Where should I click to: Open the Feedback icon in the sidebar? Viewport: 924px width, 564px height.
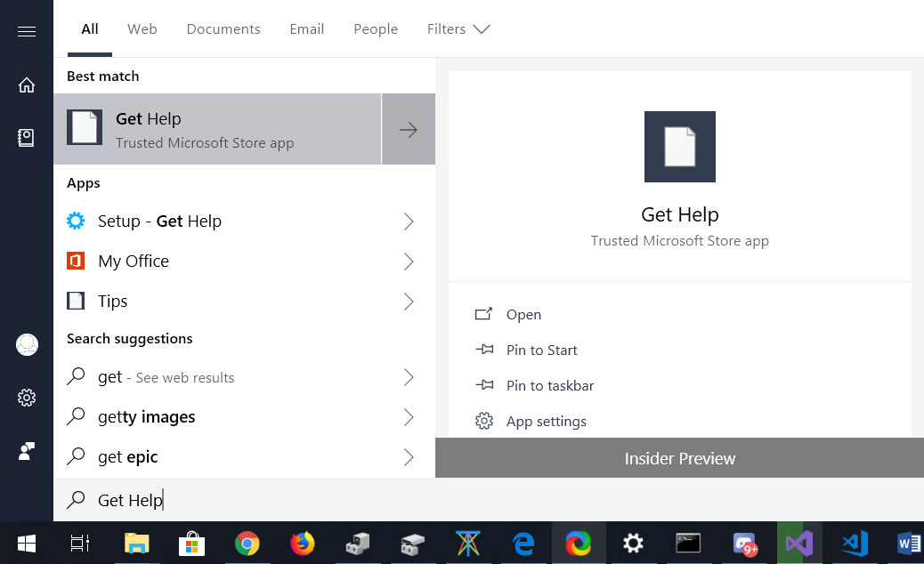[x=26, y=451]
